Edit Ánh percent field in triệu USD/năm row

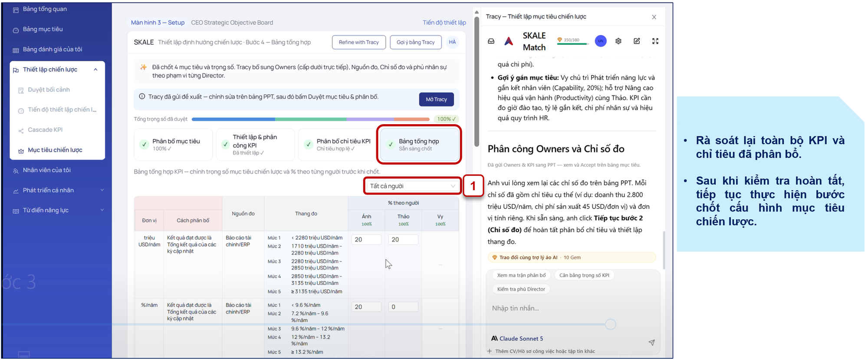tap(367, 240)
